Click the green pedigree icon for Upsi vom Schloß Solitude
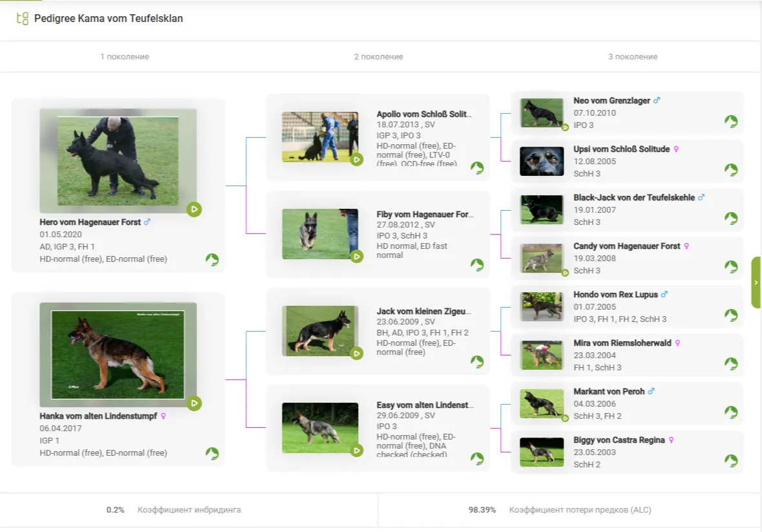Screen dimensions: 762x532 [x=731, y=170]
